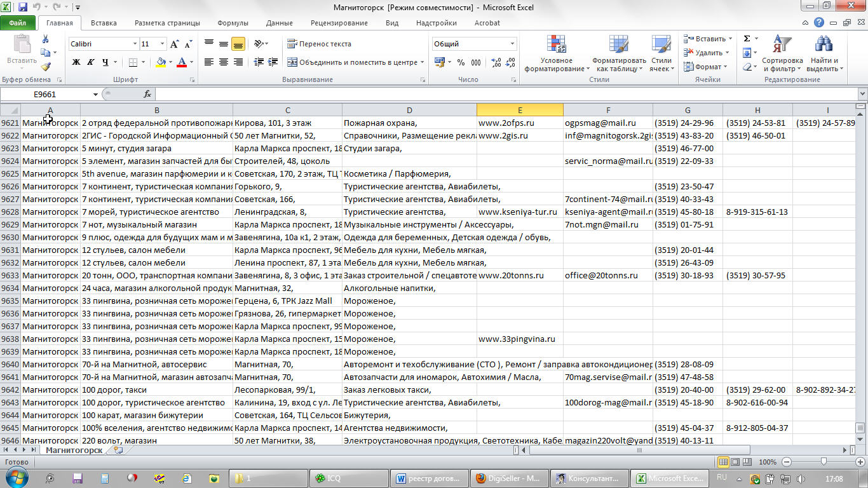Toggle bold Ж formatting
868x488 pixels.
tap(76, 62)
